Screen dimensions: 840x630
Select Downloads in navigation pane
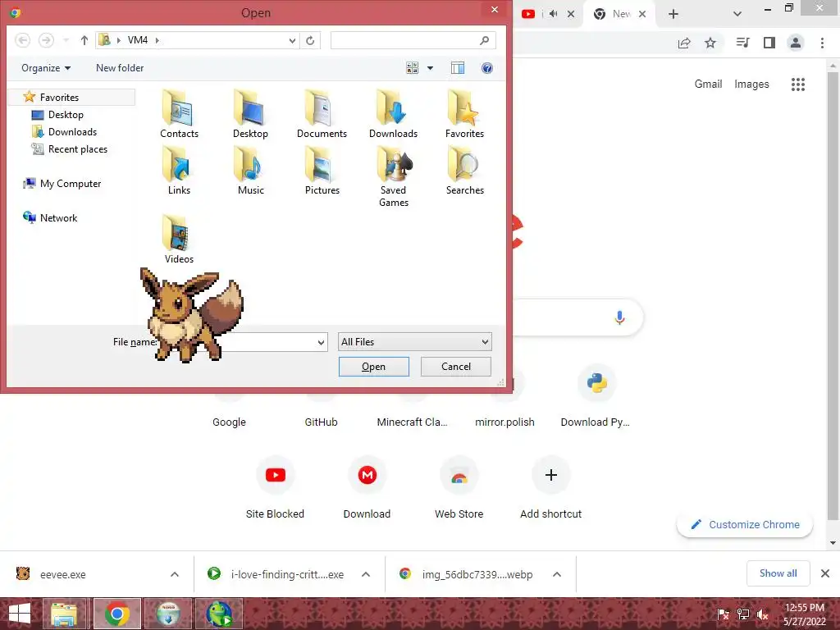pyautogui.click(x=64, y=132)
